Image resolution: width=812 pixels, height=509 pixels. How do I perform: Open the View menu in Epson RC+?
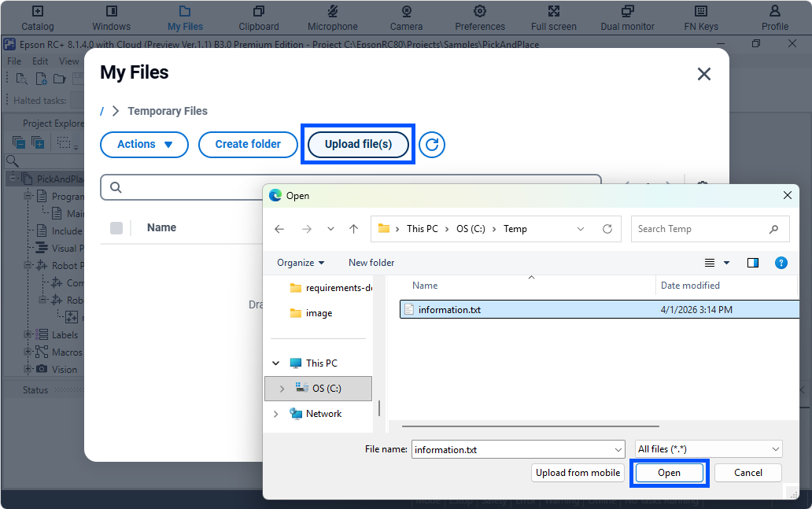click(x=69, y=61)
